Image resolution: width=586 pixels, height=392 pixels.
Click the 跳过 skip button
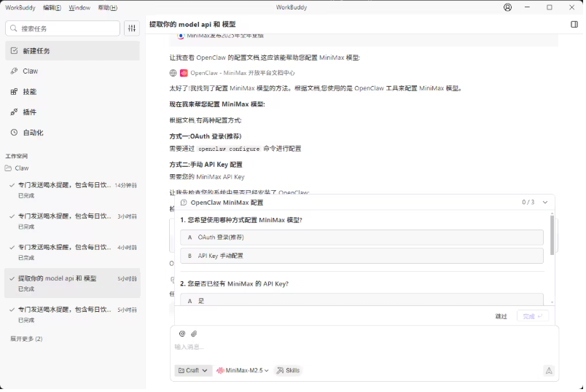(x=501, y=316)
